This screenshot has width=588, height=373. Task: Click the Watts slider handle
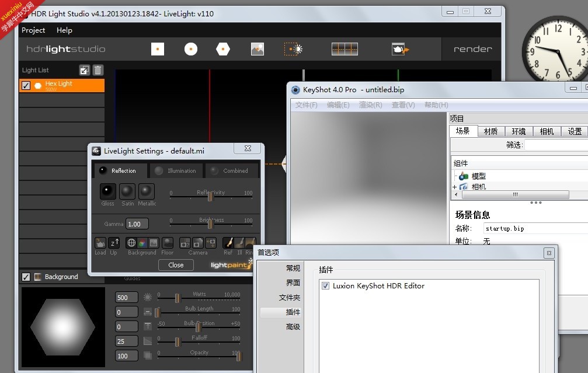click(178, 298)
